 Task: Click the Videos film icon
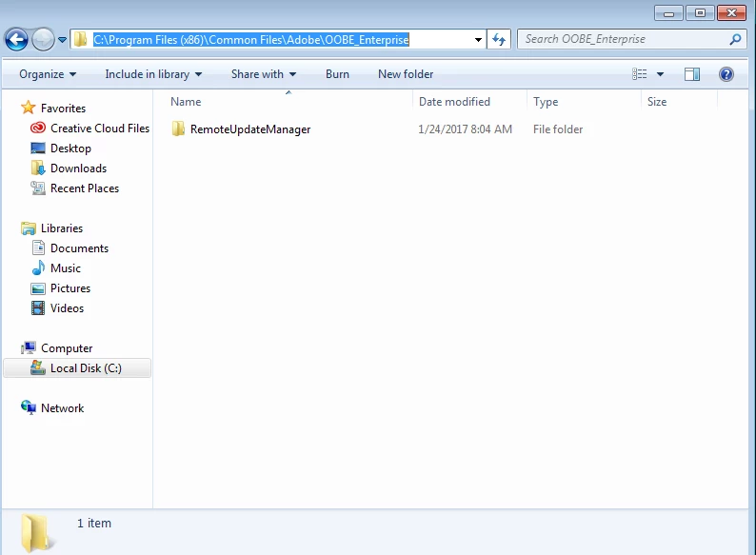pos(38,308)
